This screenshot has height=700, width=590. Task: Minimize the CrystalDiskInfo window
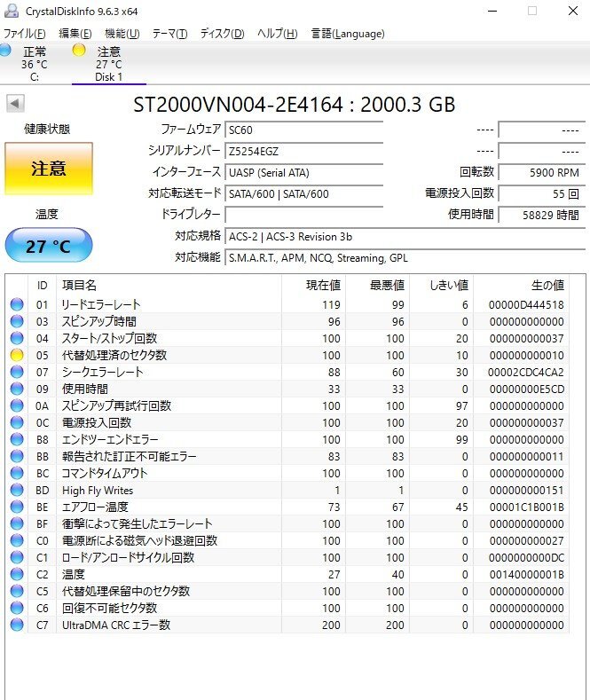click(x=492, y=12)
